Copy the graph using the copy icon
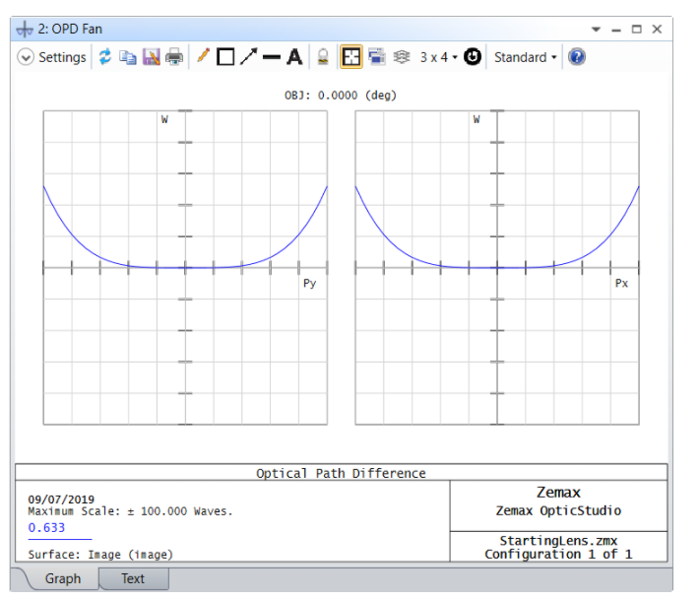 point(128,57)
